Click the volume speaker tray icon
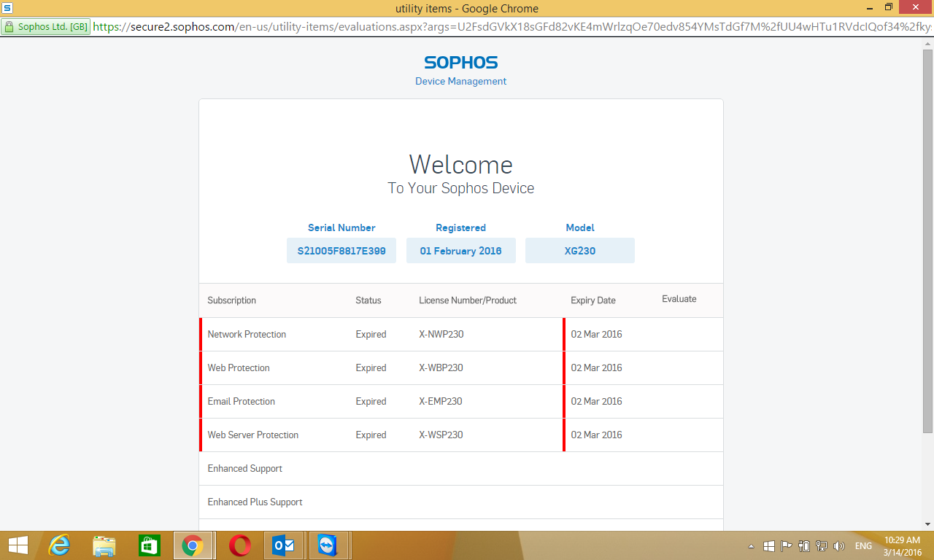Screen dimensions: 934x560 tap(839, 546)
